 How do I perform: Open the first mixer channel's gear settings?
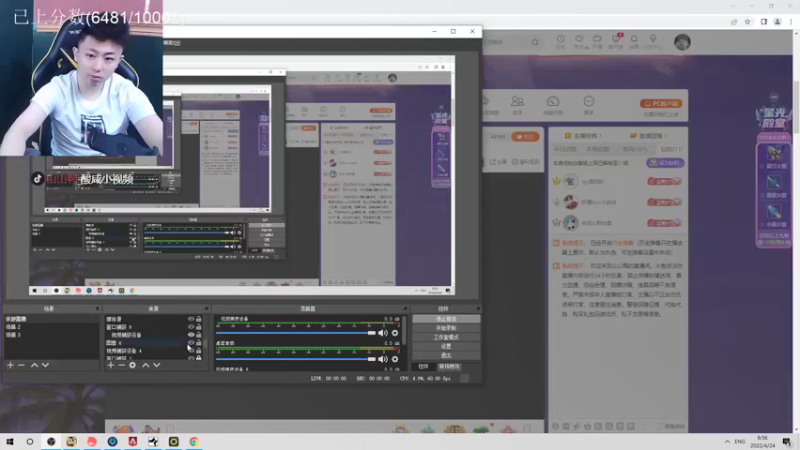tap(395, 333)
